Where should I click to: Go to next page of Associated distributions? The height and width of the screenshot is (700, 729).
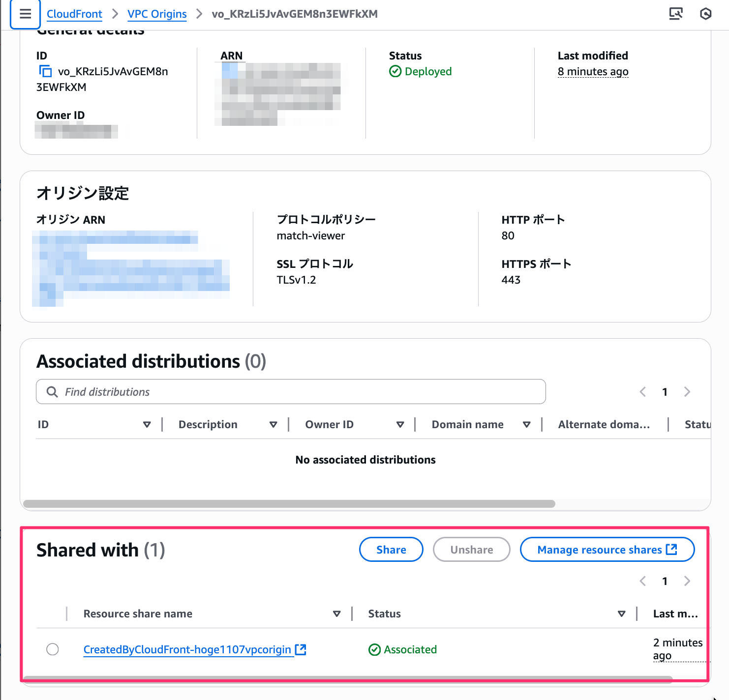[x=687, y=392]
